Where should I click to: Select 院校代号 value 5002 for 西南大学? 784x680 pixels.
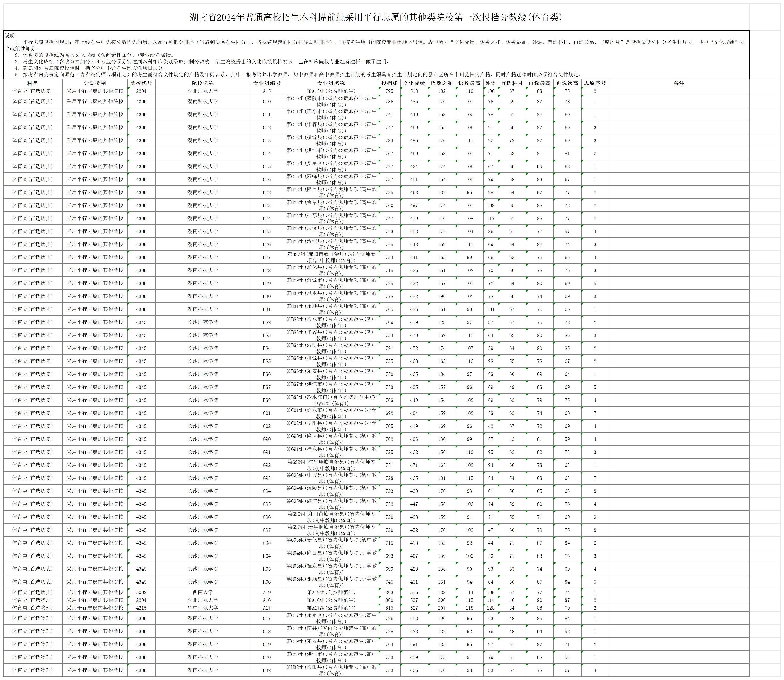click(x=142, y=592)
